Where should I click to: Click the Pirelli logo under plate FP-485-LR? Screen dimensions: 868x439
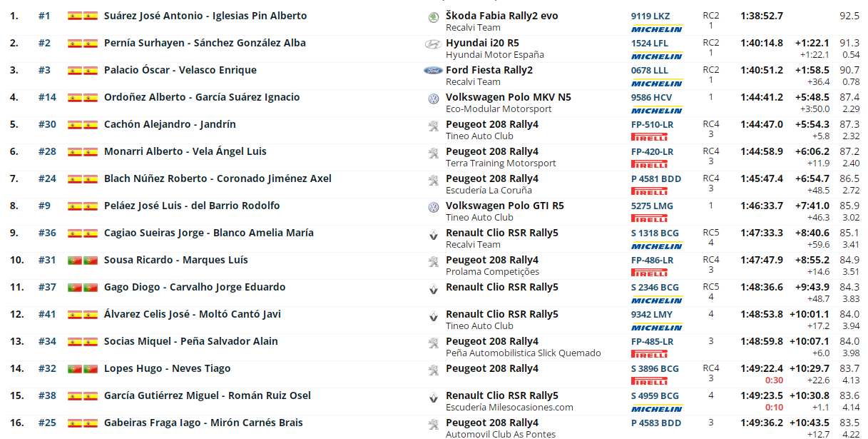click(x=650, y=354)
